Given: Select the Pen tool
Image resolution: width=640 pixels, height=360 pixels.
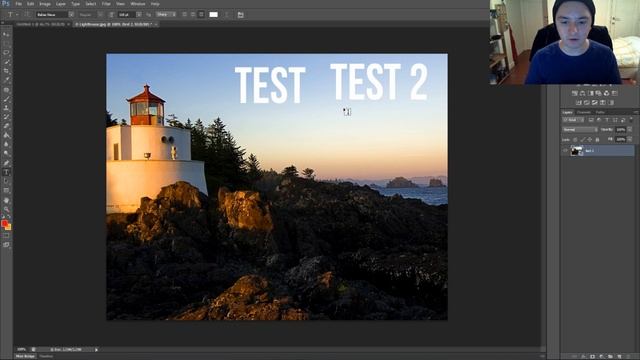Looking at the screenshot, I should click(x=6, y=163).
